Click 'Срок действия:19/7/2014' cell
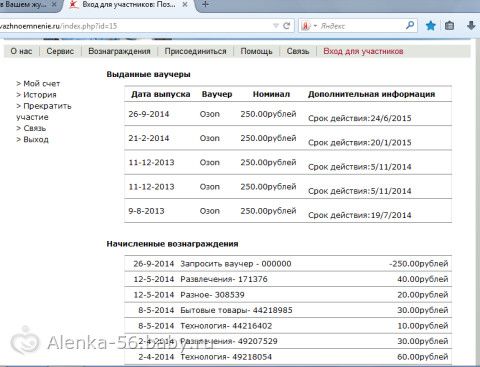The image size is (480, 367). (360, 215)
